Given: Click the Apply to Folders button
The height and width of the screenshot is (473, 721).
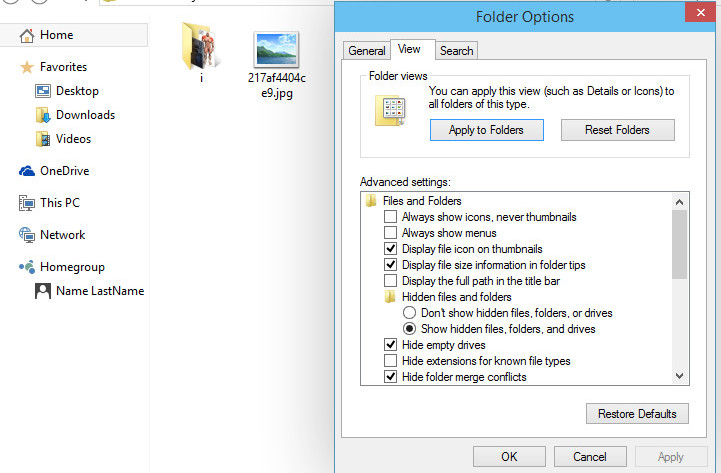Looking at the screenshot, I should point(486,130).
